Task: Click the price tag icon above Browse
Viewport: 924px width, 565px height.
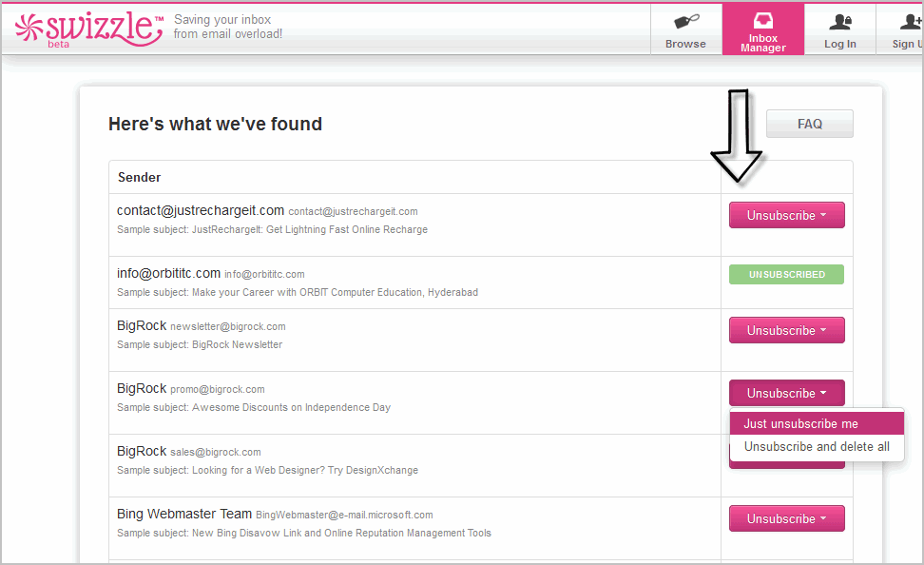Action: (686, 19)
